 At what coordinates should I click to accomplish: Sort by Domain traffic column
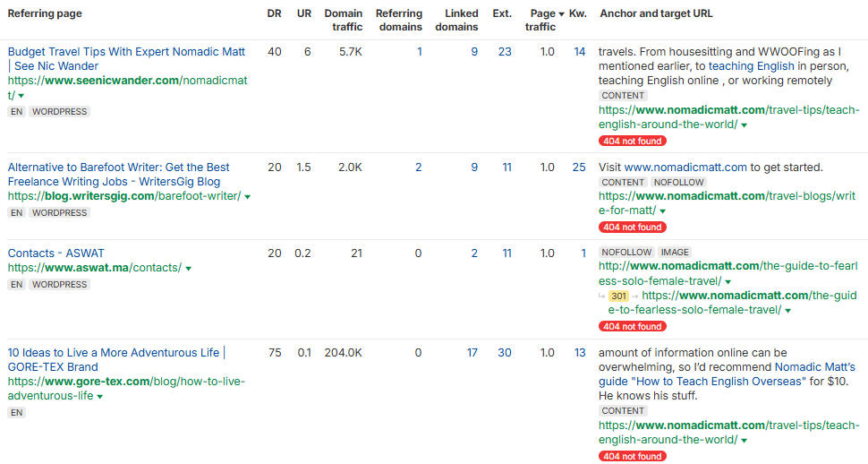(x=344, y=20)
